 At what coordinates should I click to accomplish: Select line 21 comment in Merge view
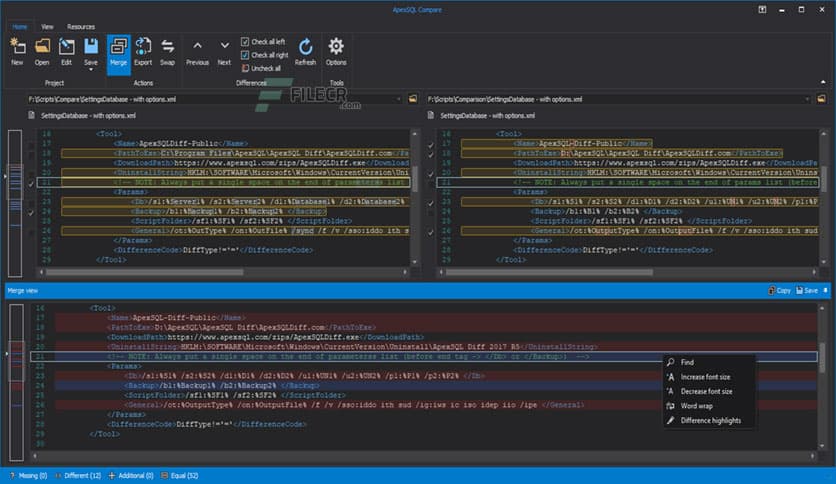[423, 356]
